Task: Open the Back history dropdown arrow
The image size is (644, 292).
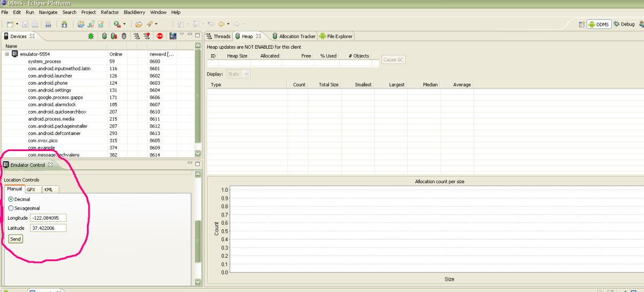Action: coord(228,24)
